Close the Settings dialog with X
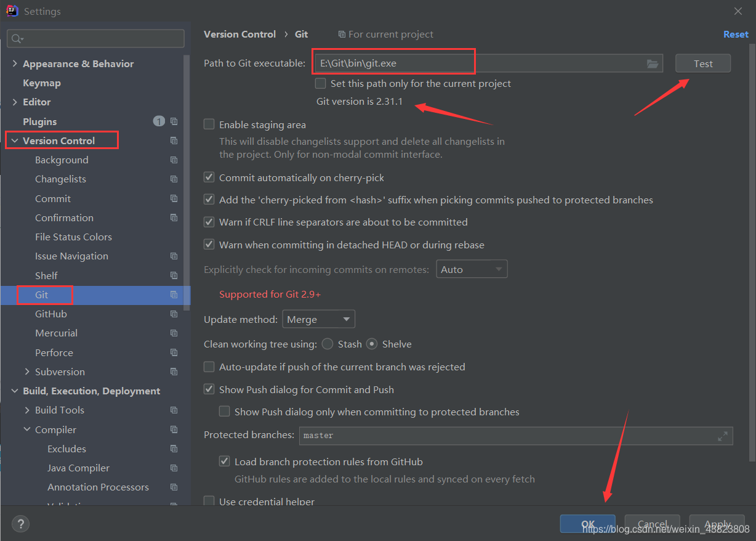 pyautogui.click(x=738, y=11)
